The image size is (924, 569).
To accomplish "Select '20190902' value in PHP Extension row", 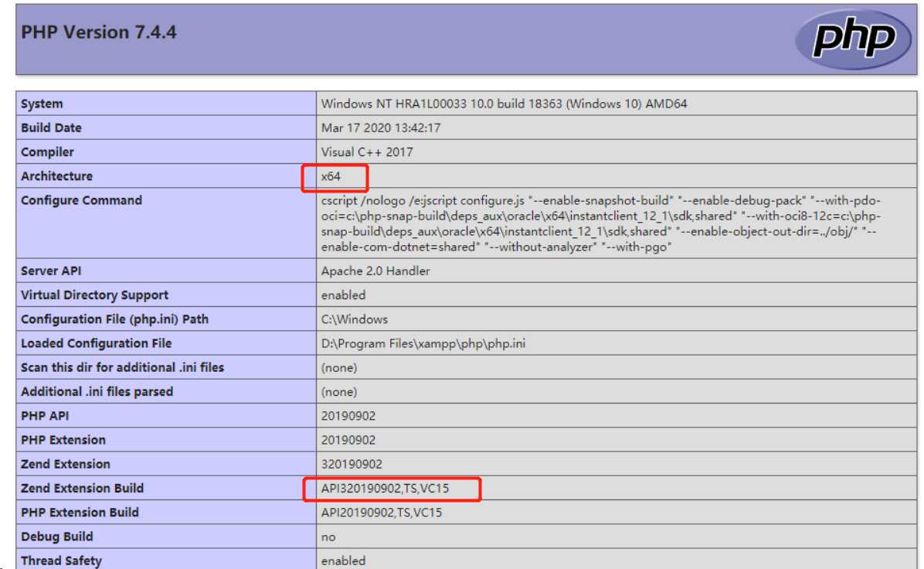I will click(x=348, y=441).
